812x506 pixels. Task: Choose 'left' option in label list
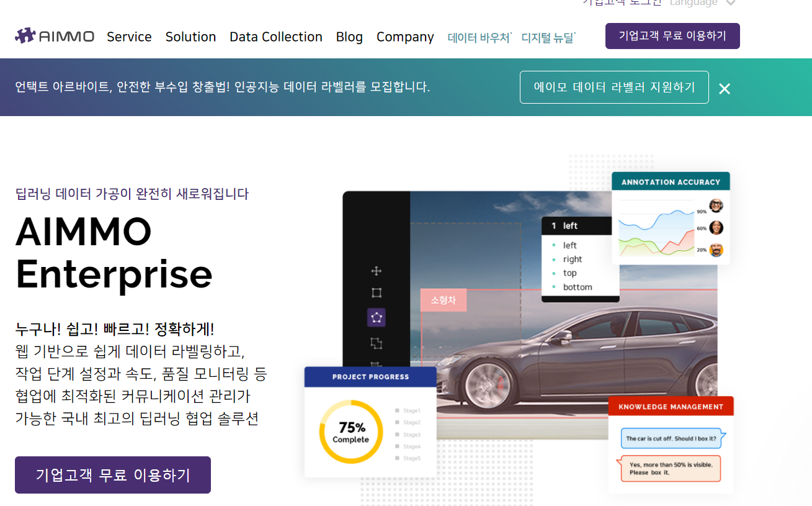(570, 245)
